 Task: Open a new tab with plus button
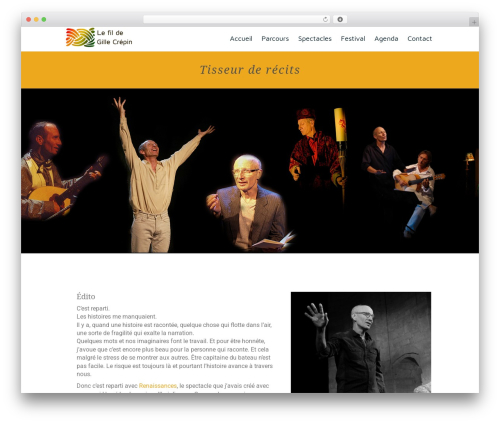click(474, 22)
